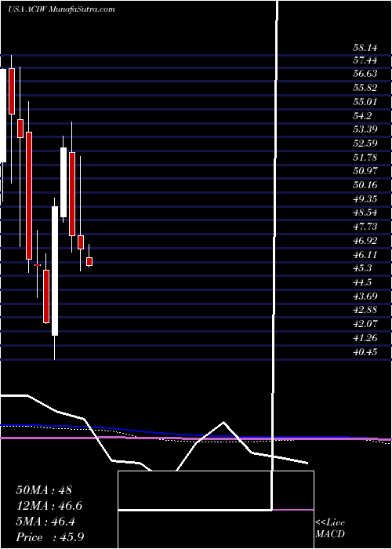Screen dimensions: 392x549
Task: Click the 42.07 price axis label
Action: (x=365, y=324)
